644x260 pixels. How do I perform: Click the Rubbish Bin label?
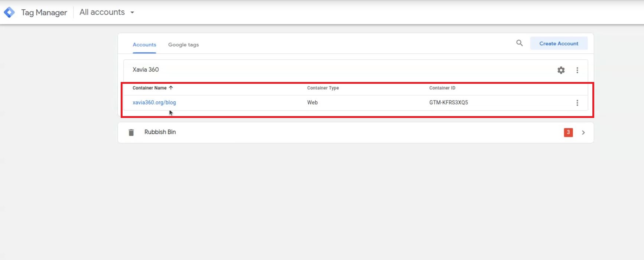(x=160, y=132)
